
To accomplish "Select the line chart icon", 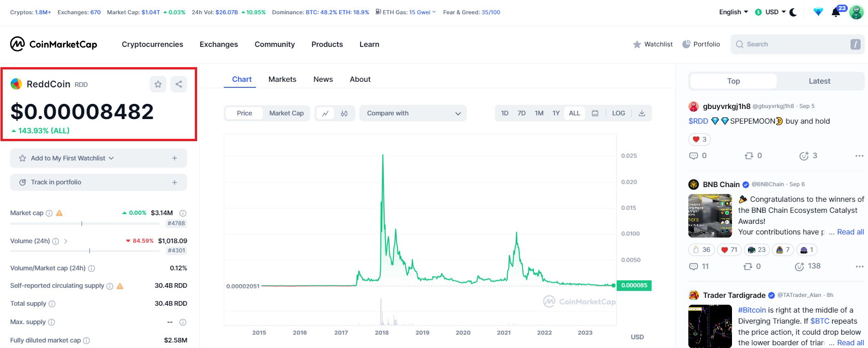I will pos(325,113).
